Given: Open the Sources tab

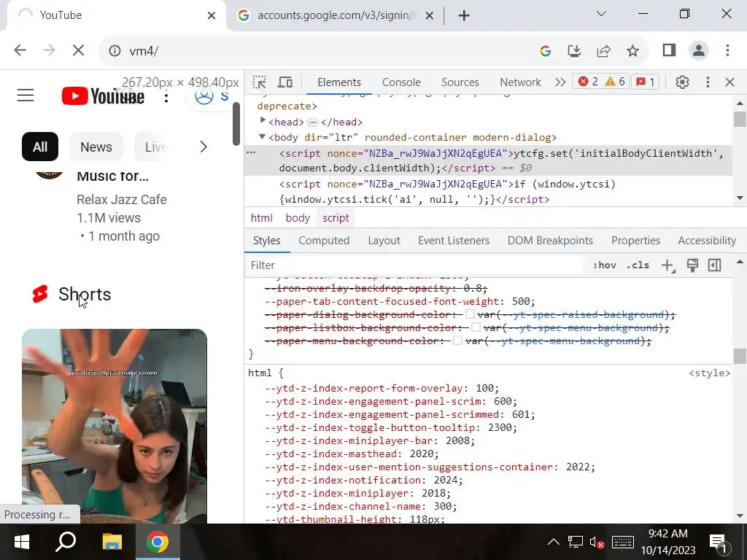Looking at the screenshot, I should coord(460,82).
